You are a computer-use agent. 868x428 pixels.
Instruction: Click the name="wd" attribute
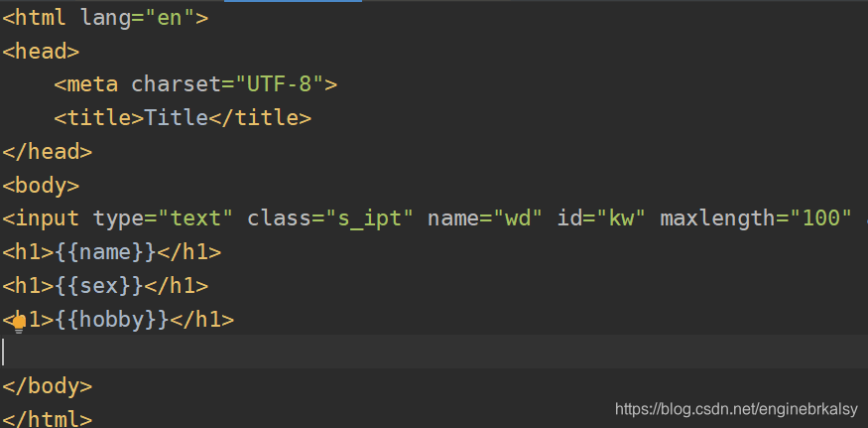486,218
